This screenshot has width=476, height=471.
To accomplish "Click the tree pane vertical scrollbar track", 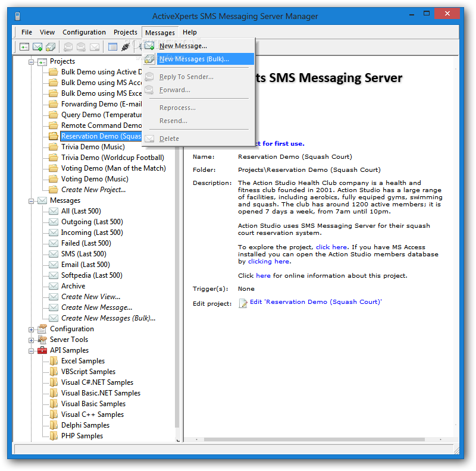I will tap(177, 287).
